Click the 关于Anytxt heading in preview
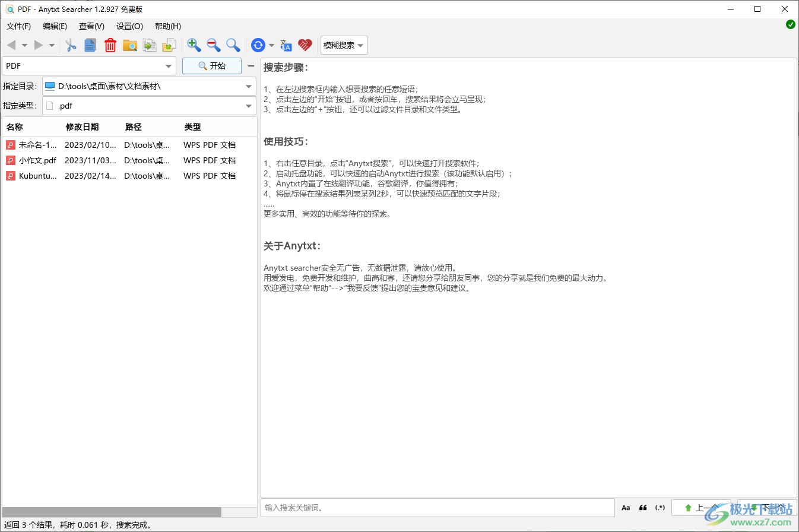The image size is (799, 532). 292,246
